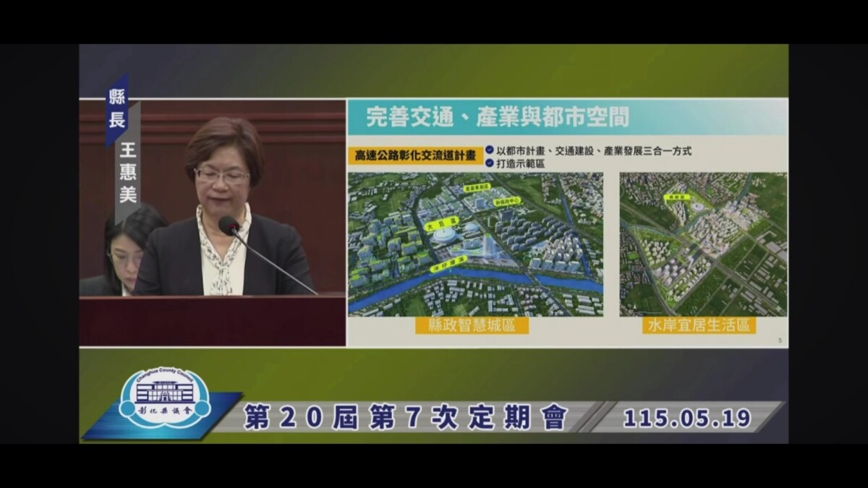Click the 王惠美 vertical name label

(128, 174)
